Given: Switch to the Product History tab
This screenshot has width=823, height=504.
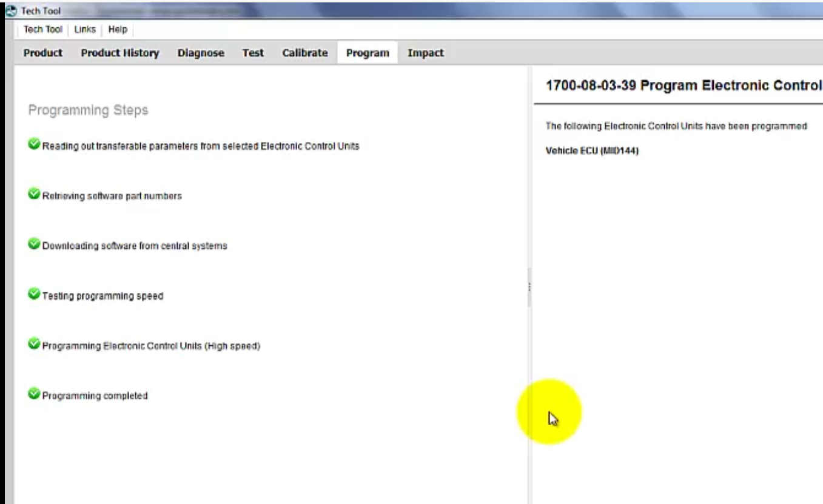Looking at the screenshot, I should coord(119,53).
